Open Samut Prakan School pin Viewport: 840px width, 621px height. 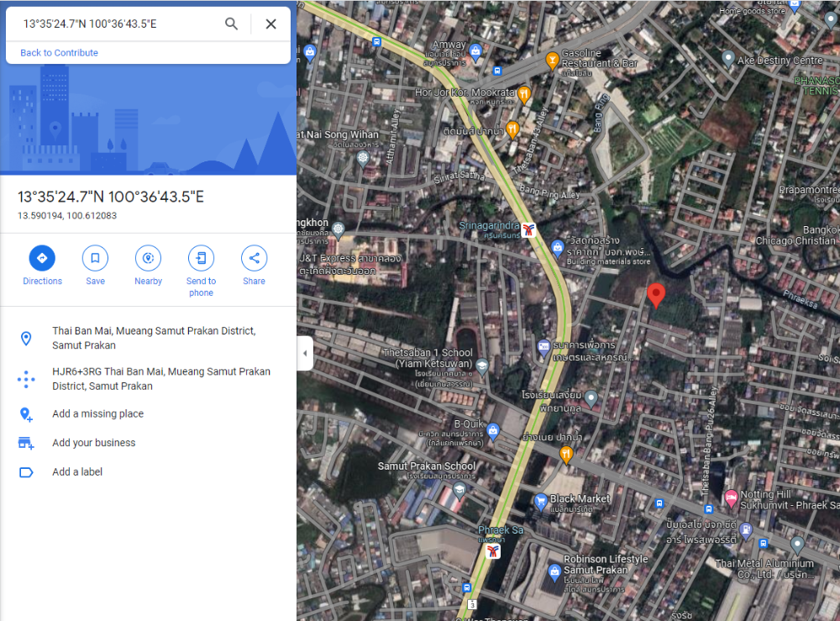[459, 489]
